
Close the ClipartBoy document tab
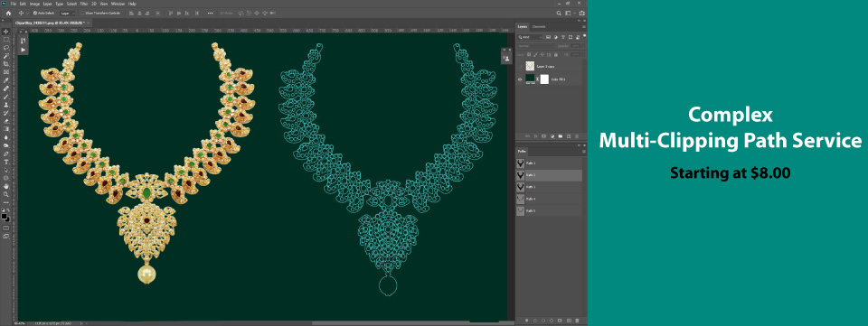[x=88, y=23]
